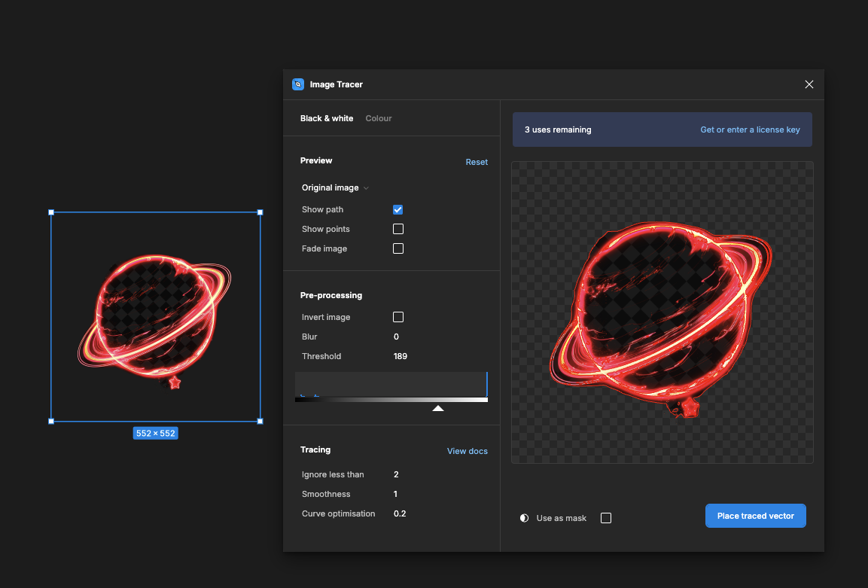Check the Use as mask box
868x588 pixels.
(x=606, y=518)
